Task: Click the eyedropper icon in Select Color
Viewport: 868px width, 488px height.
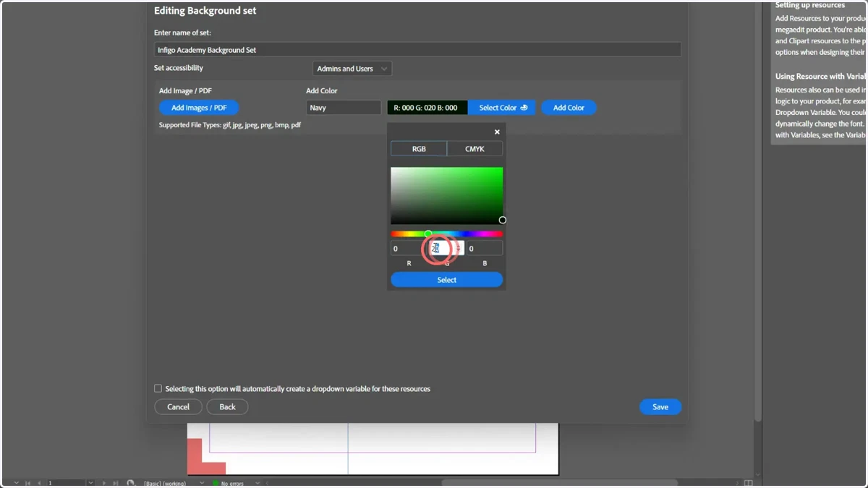Action: pyautogui.click(x=524, y=108)
